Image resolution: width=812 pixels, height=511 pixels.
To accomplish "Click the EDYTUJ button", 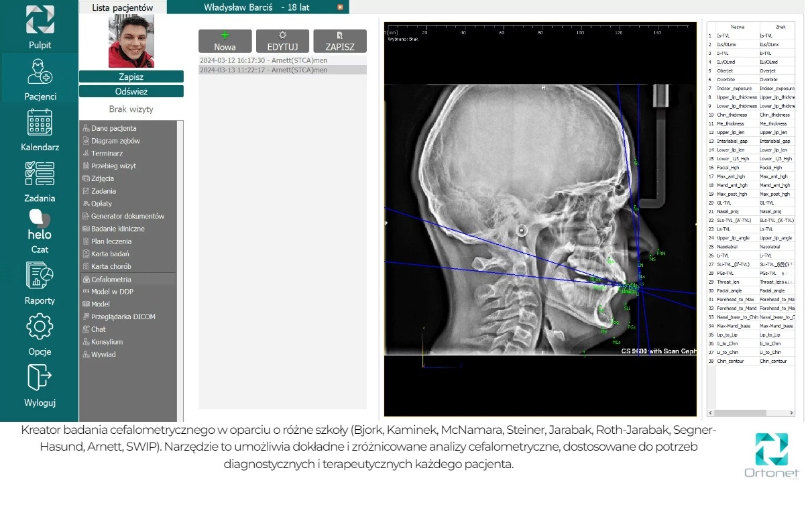I will (282, 41).
